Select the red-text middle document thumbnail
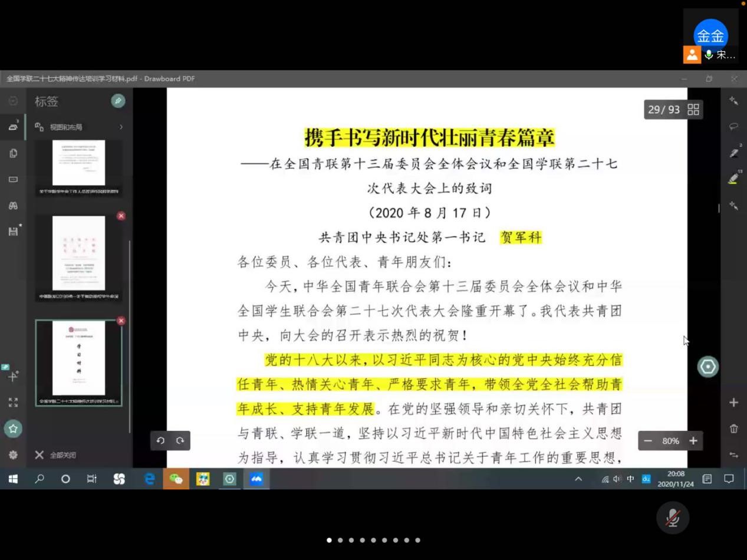 pyautogui.click(x=78, y=258)
